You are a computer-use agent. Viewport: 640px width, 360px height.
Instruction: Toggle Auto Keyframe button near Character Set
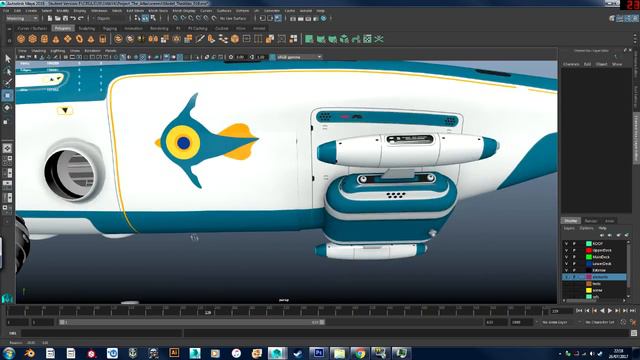(x=623, y=322)
